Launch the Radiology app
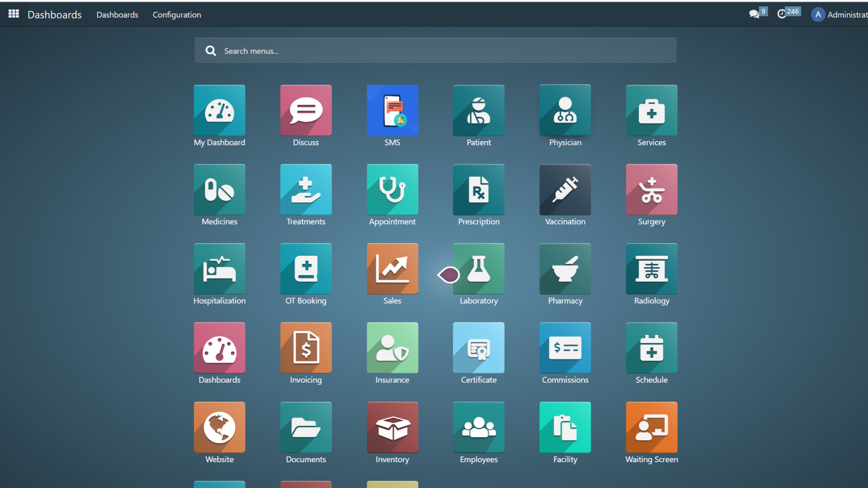868x488 pixels. [651, 269]
